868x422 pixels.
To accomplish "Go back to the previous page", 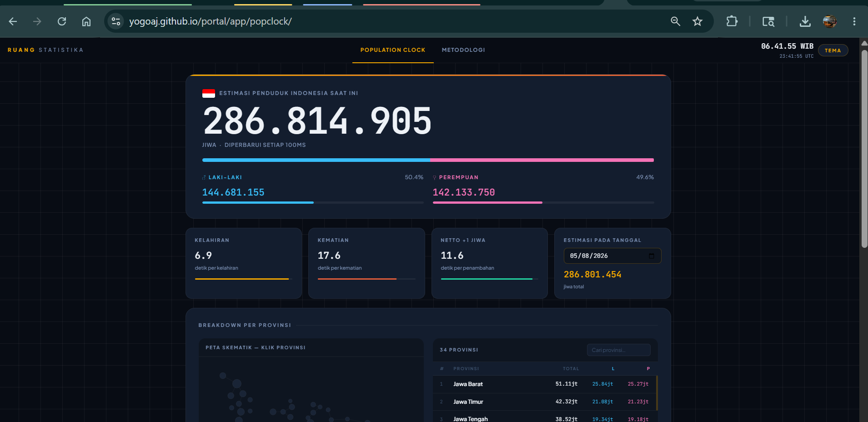I will coord(13,21).
